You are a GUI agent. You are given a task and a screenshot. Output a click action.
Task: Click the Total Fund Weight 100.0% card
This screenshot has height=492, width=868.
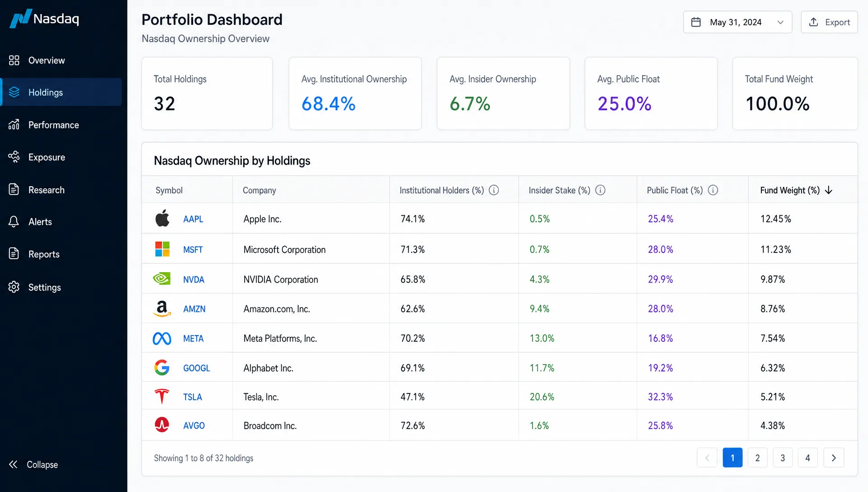pyautogui.click(x=795, y=94)
